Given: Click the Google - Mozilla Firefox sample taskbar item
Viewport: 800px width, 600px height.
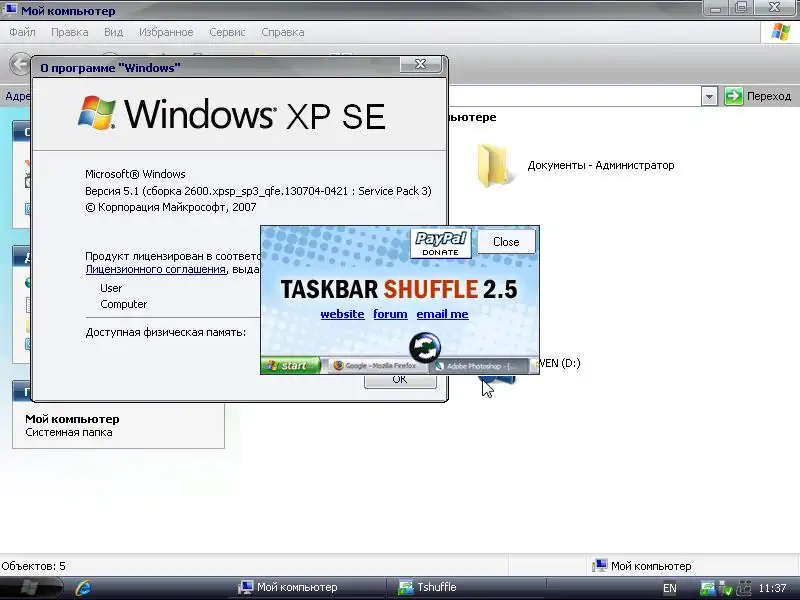Looking at the screenshot, I should (x=377, y=365).
